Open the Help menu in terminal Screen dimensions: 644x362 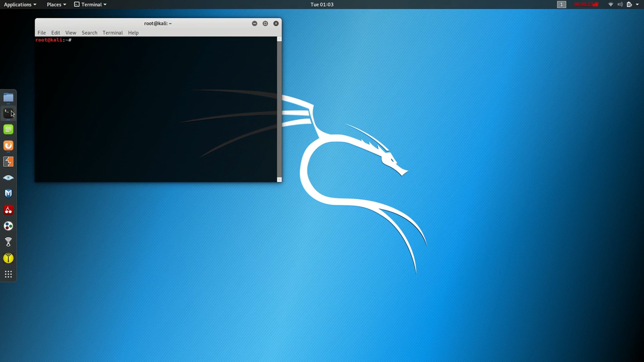click(133, 33)
